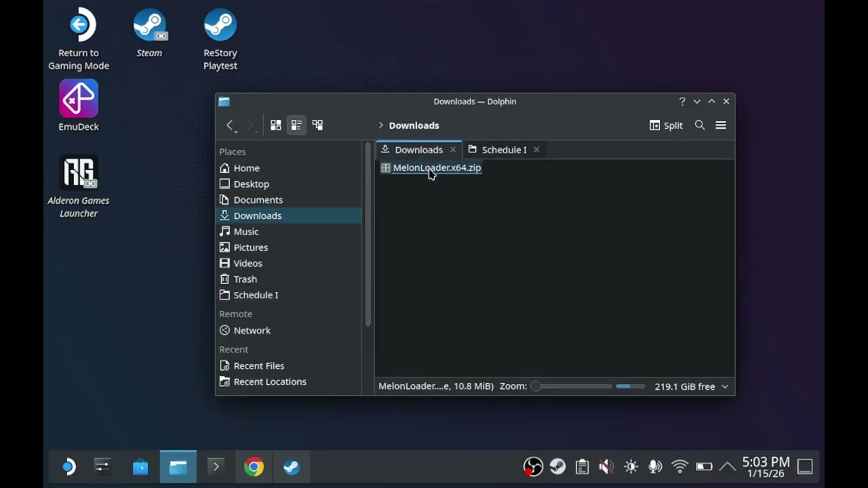The width and height of the screenshot is (868, 488).
Task: Open Dolphin hamburger menu
Action: pos(721,125)
